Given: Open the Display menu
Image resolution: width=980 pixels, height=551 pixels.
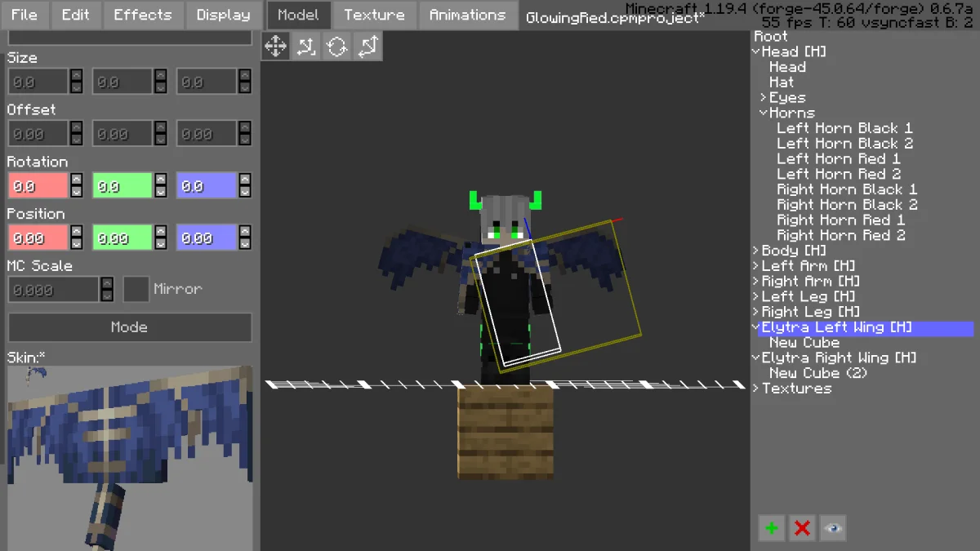Looking at the screenshot, I should (x=224, y=15).
